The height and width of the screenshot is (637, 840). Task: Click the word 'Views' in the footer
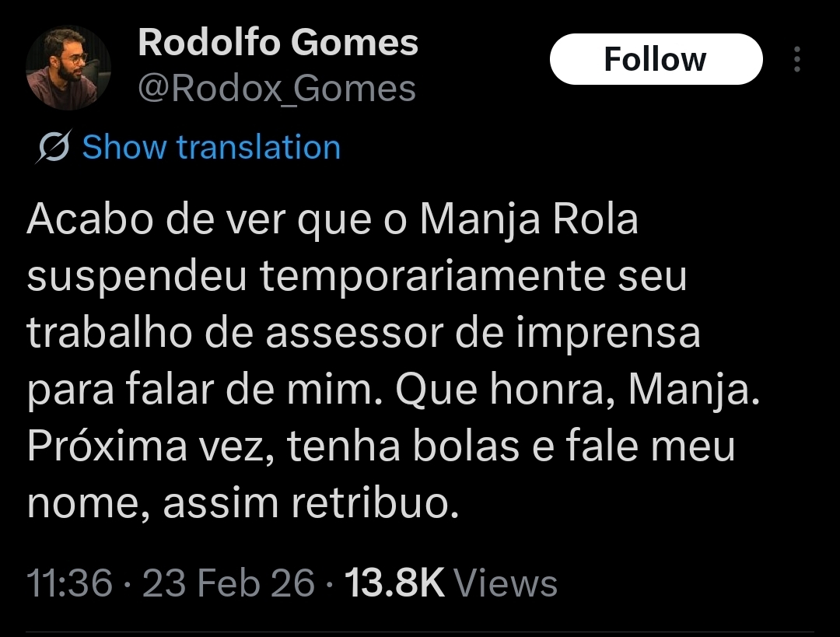click(506, 583)
